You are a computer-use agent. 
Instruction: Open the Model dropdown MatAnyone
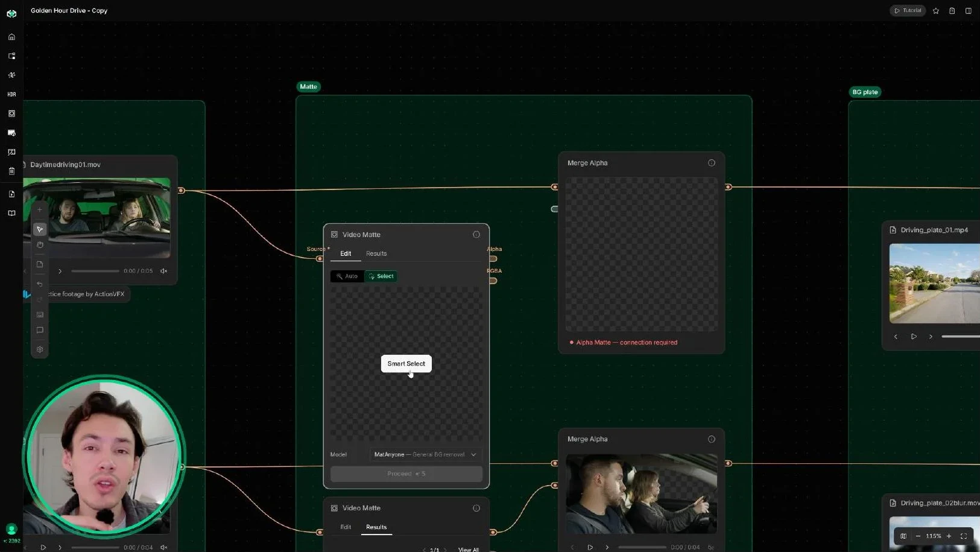426,455
